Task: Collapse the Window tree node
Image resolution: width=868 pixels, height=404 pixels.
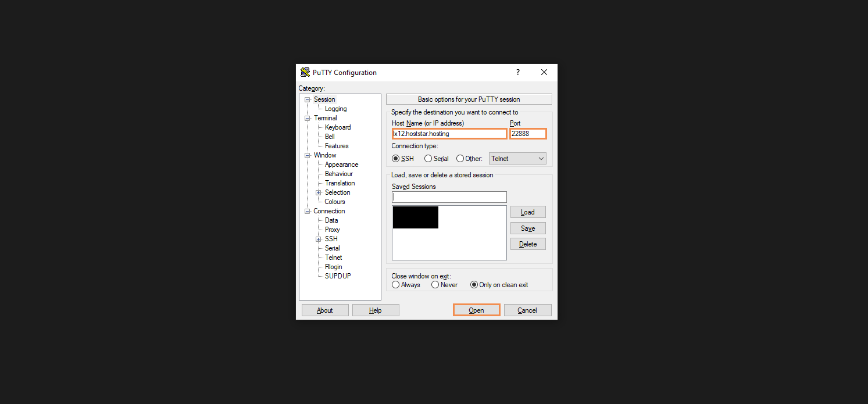Action: (308, 155)
